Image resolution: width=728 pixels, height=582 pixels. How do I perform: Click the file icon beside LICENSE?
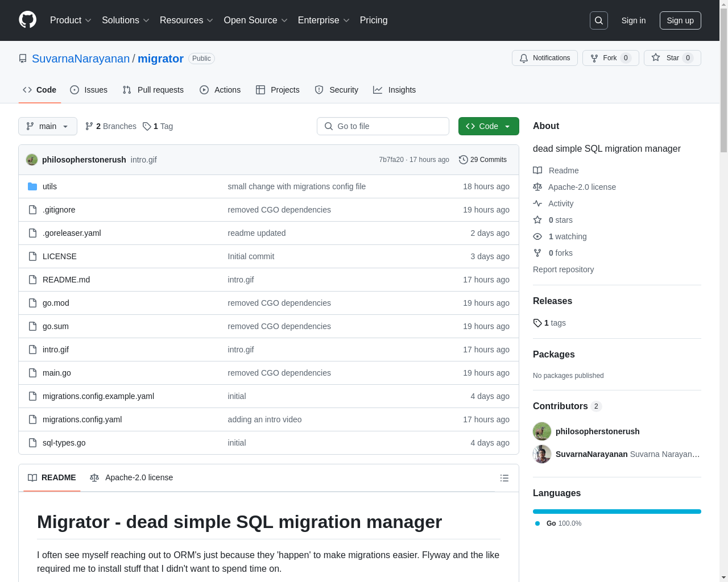pos(32,256)
